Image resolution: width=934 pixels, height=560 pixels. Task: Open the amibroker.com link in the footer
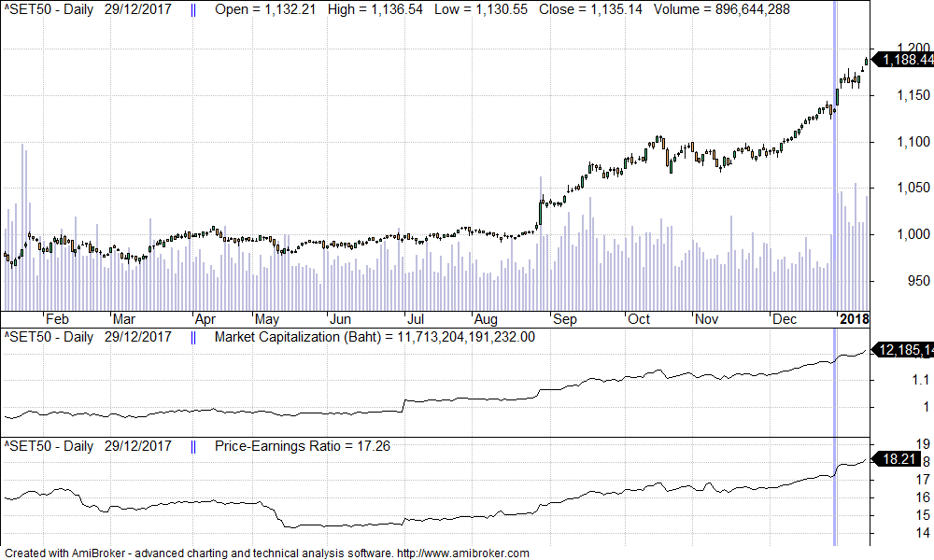pyautogui.click(x=462, y=553)
